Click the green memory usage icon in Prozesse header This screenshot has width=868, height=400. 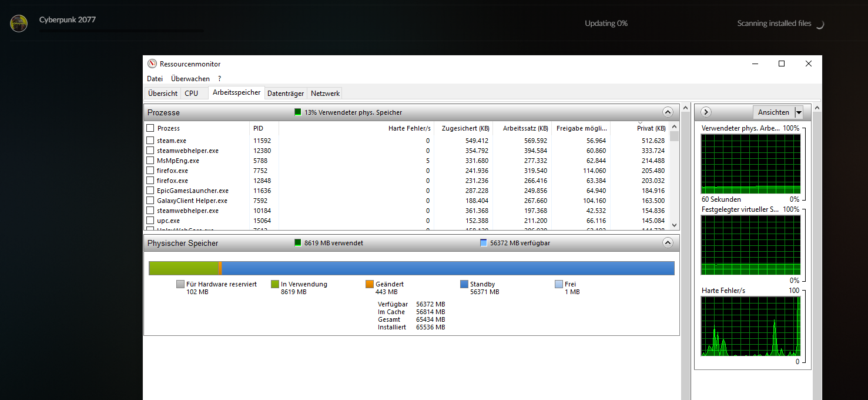[x=298, y=112]
